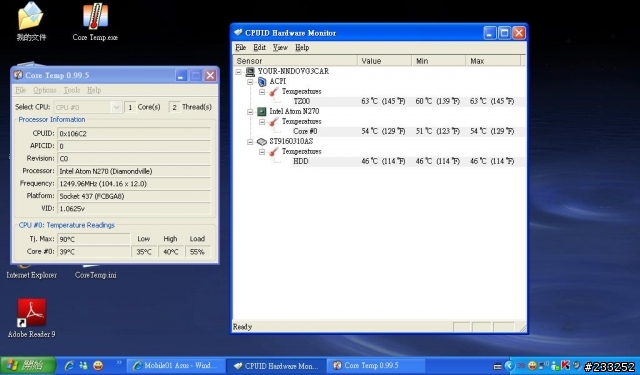Click the computer icon beside YOUR-NNDOVG3CAR
The width and height of the screenshot is (640, 375).
pyautogui.click(x=250, y=71)
